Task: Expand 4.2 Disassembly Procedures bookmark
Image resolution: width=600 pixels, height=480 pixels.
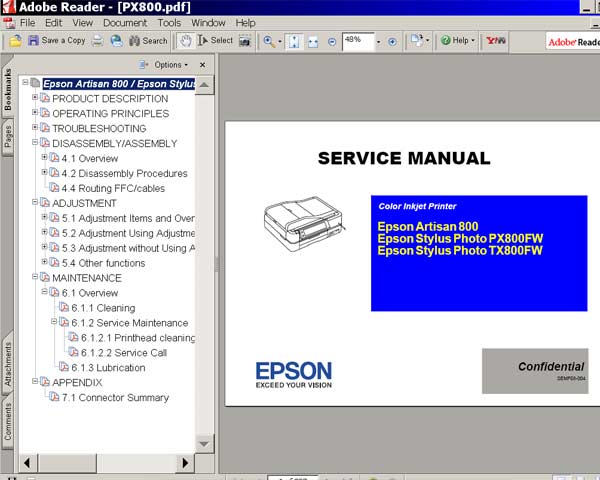Action: tap(44, 172)
